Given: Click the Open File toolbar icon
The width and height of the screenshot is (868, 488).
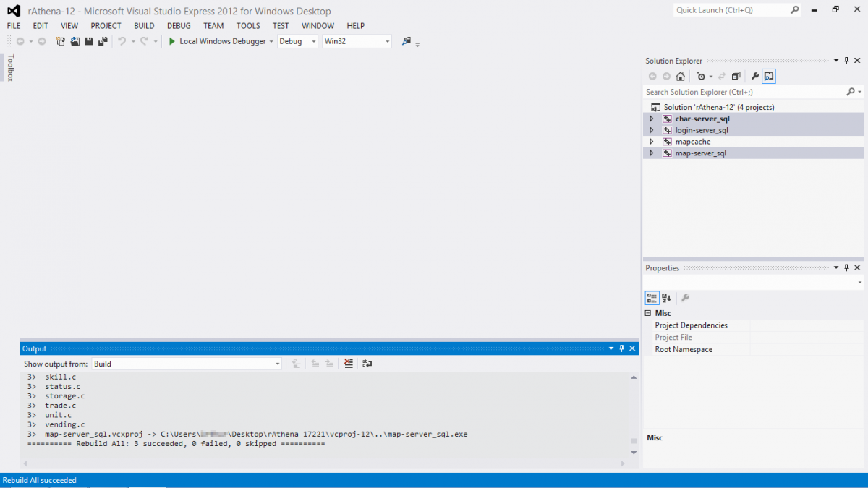Looking at the screenshot, I should (x=75, y=41).
